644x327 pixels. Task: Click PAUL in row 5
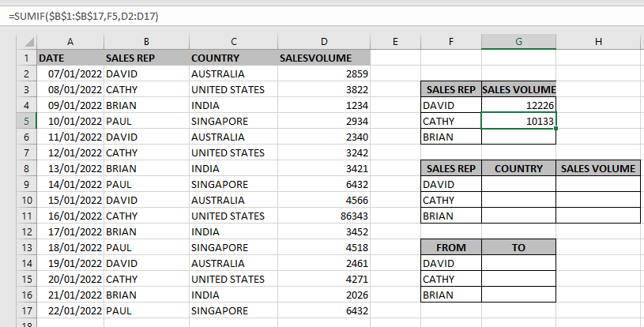click(147, 121)
